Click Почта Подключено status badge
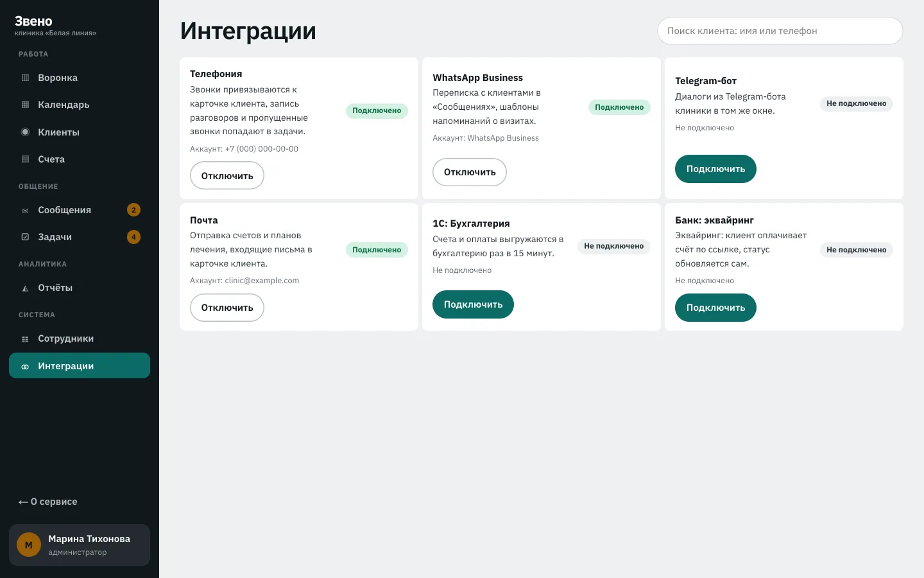Viewport: 924px width, 578px height. click(x=377, y=250)
